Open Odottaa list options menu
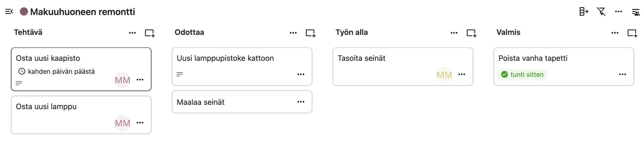The width and height of the screenshot is (644, 144). [x=293, y=33]
